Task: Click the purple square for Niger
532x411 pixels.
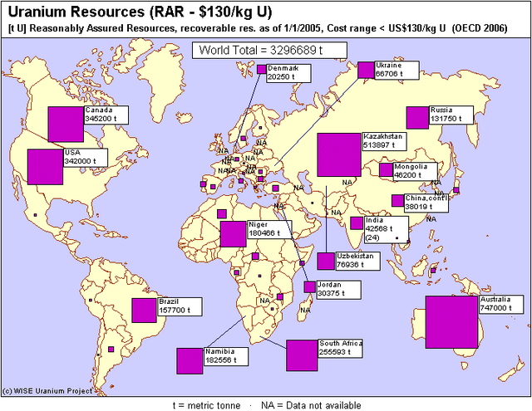Action: click(234, 233)
